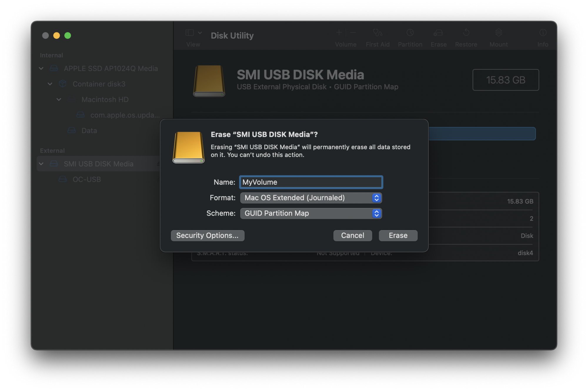Cancel the erase dialog
The height and width of the screenshot is (391, 588).
pos(353,236)
